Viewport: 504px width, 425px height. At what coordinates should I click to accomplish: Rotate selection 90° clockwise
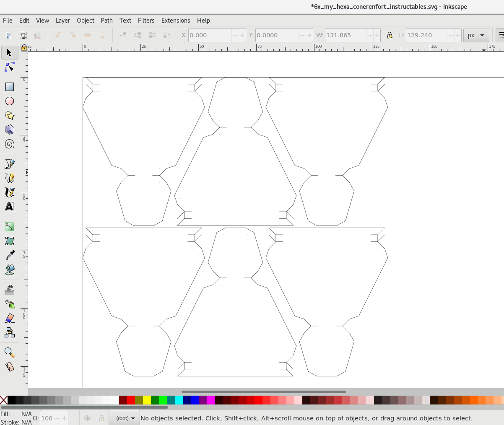[x=73, y=35]
